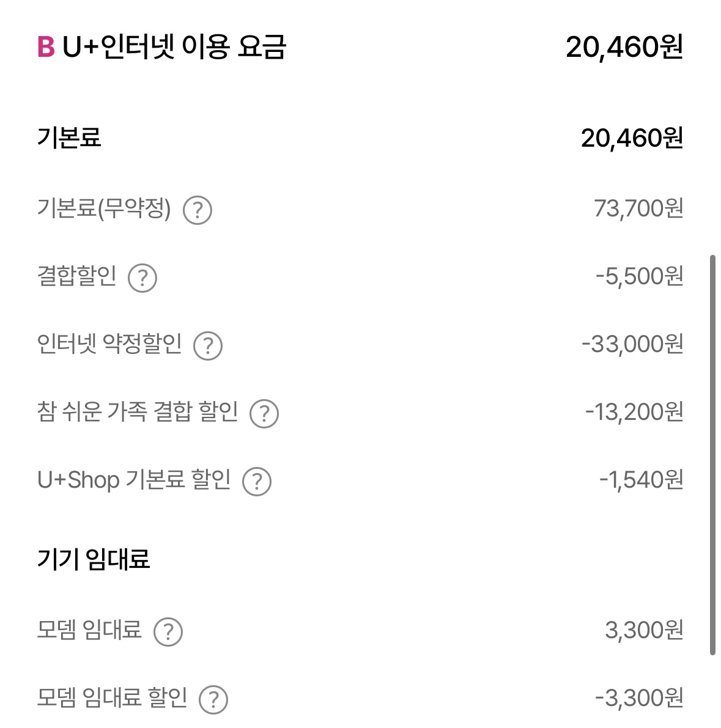Click the 인터넷 약정할인 label
The height and width of the screenshot is (728, 721).
click(x=109, y=344)
